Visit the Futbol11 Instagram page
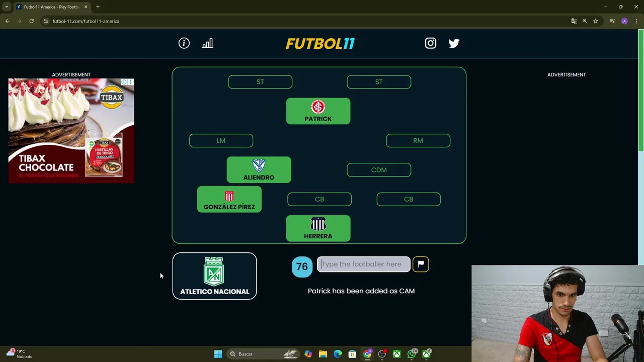644x362 pixels. point(431,43)
